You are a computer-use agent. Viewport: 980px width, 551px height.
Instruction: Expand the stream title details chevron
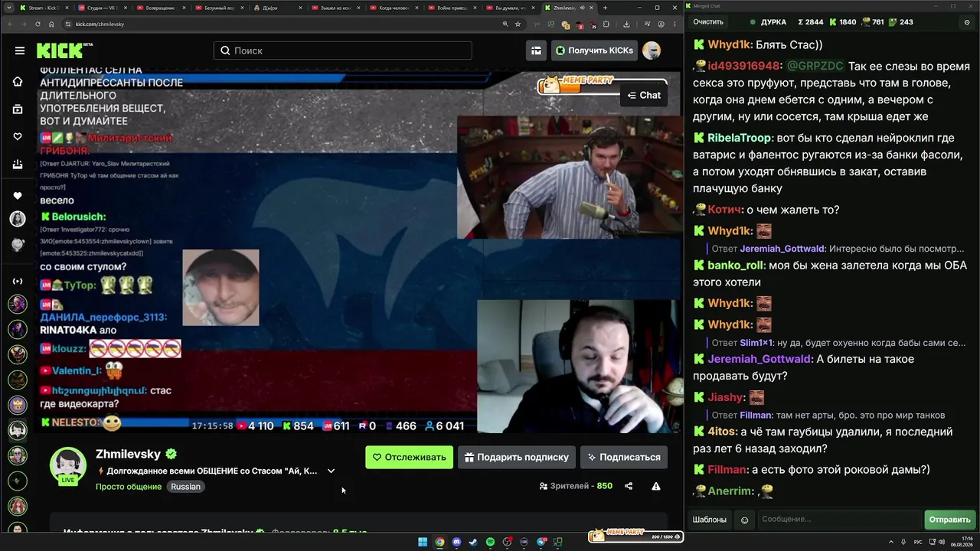coord(331,471)
